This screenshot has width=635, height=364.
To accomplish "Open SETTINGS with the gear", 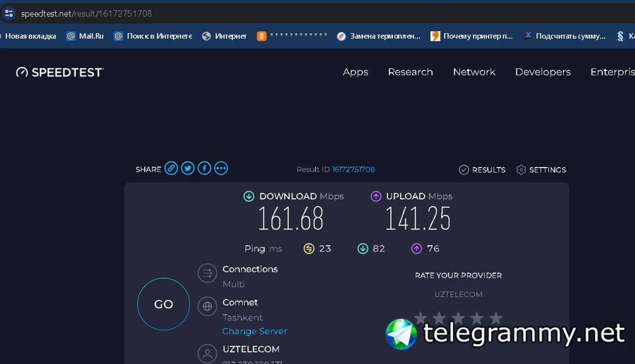I will (541, 170).
